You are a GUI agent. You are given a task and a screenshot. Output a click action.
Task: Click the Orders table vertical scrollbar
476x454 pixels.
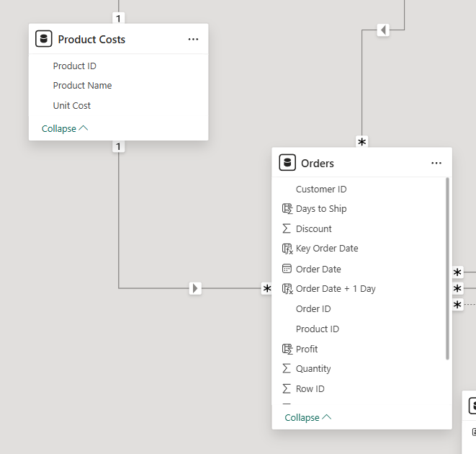[x=448, y=268]
